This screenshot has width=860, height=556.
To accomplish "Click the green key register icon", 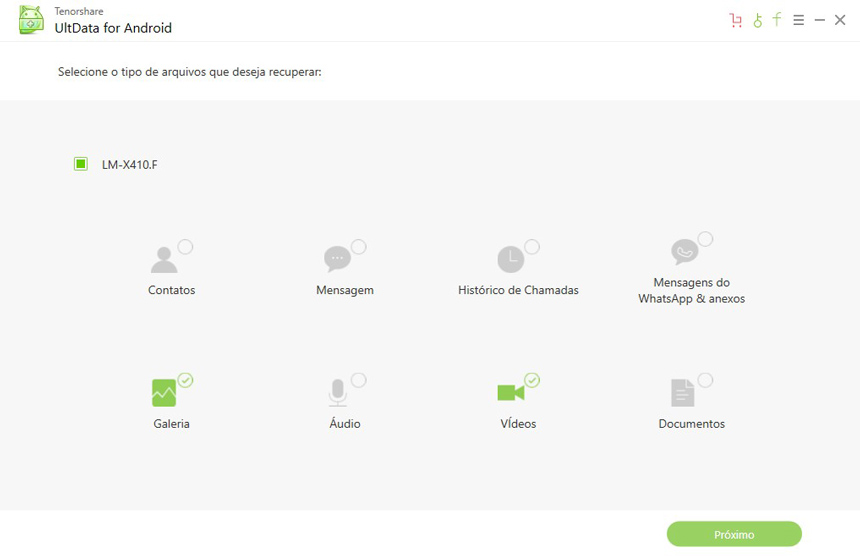I will point(757,20).
